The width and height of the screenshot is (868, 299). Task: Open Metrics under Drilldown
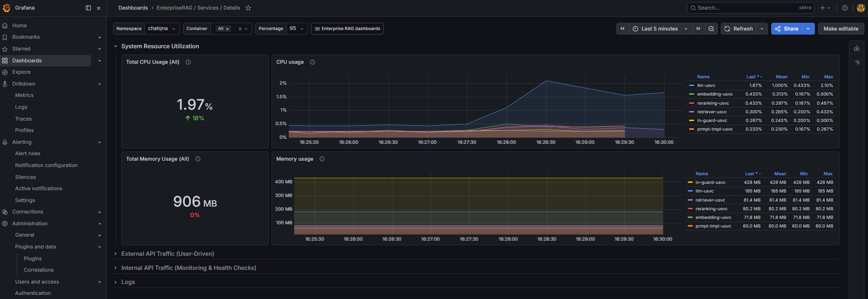click(25, 95)
